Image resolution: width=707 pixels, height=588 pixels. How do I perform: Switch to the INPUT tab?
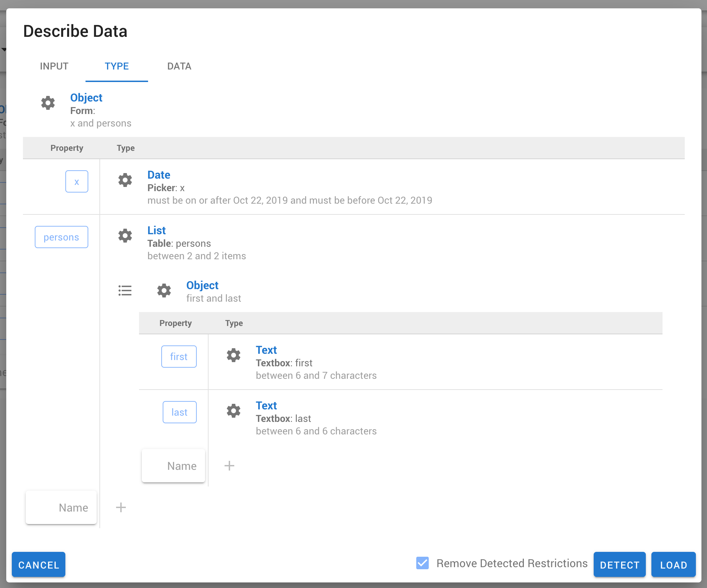54,66
